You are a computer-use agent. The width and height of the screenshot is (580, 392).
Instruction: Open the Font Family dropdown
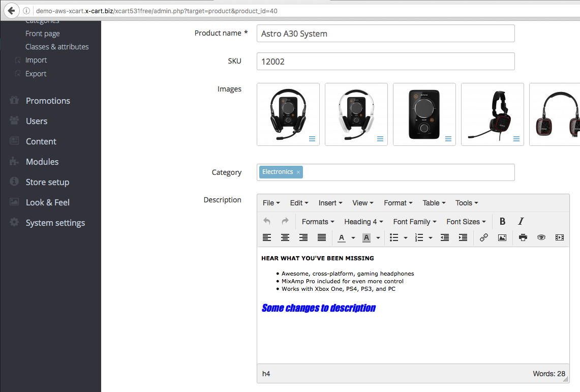click(415, 222)
